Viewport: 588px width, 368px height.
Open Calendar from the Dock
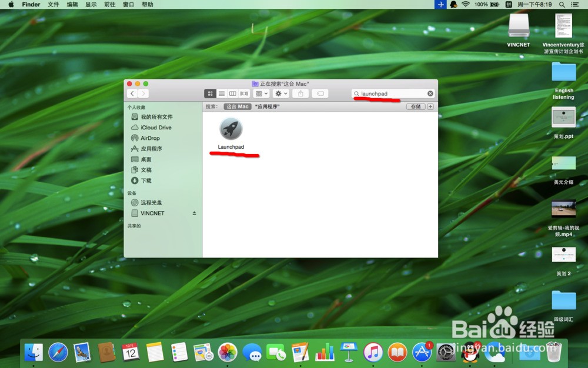click(x=131, y=352)
